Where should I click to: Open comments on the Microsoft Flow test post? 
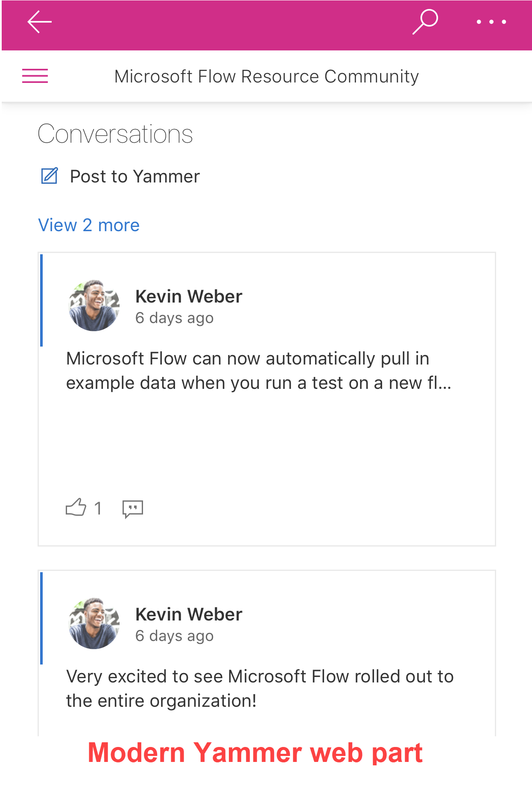[x=132, y=509]
